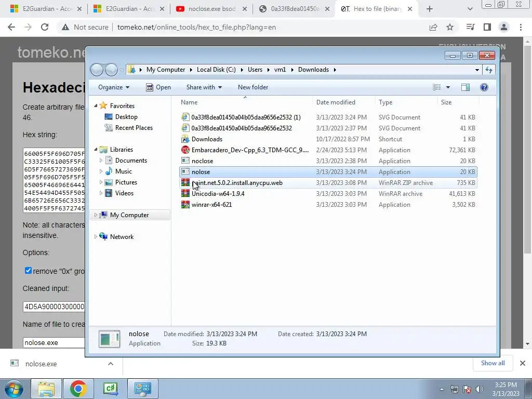Image resolution: width=532 pixels, height=399 pixels.
Task: Click the Local Disk (C:) breadcrumb
Action: pos(216,70)
